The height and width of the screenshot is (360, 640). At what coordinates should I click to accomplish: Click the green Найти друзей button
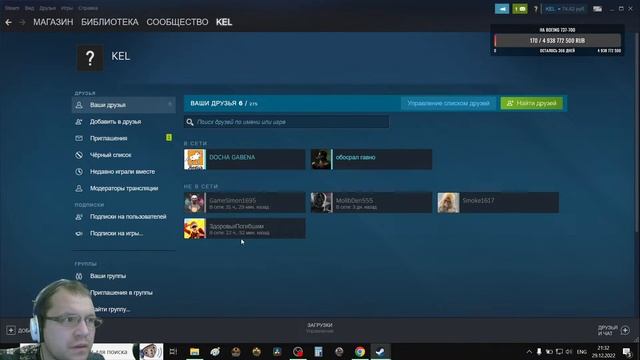point(531,103)
